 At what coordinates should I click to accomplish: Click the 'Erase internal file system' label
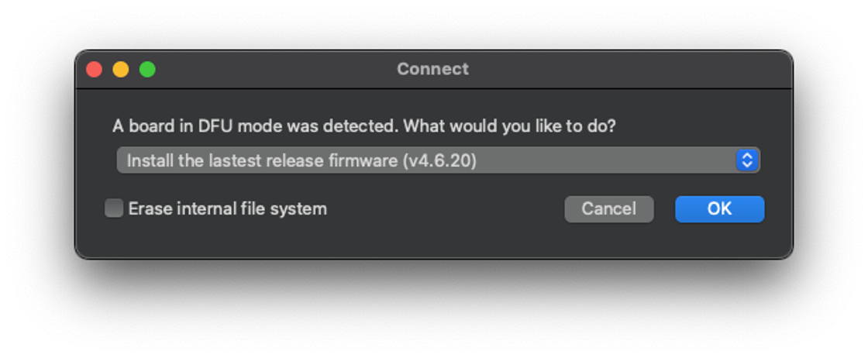coord(227,208)
